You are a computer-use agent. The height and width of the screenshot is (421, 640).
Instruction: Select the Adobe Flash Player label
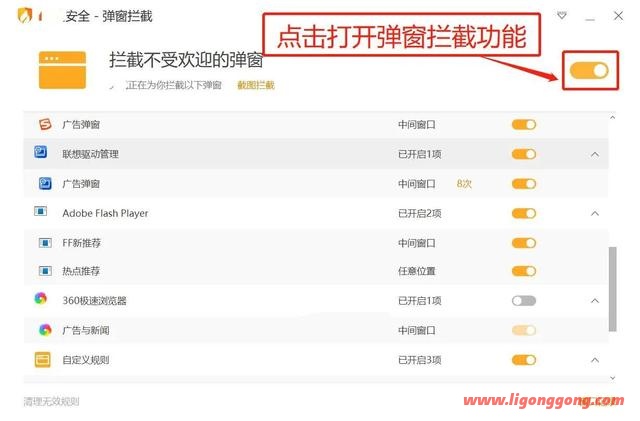pos(105,213)
